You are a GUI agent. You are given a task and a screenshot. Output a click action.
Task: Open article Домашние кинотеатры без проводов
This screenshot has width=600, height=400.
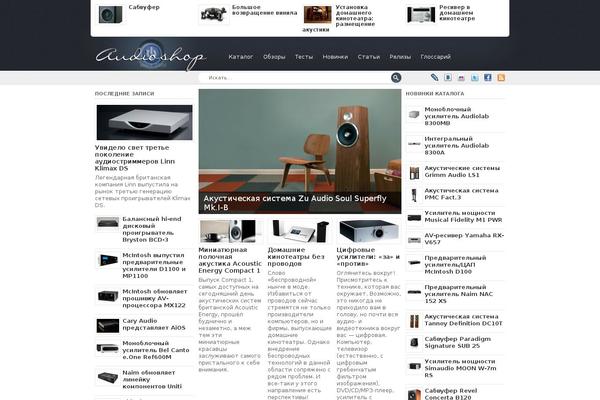[296, 256]
